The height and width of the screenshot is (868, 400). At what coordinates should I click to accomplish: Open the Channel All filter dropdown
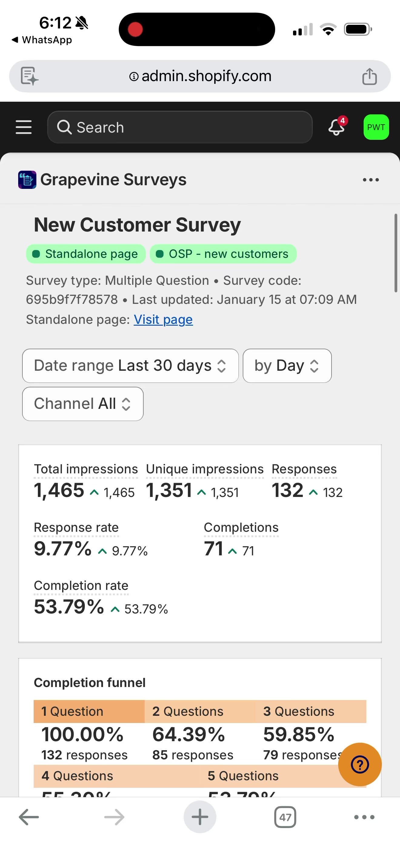83,404
